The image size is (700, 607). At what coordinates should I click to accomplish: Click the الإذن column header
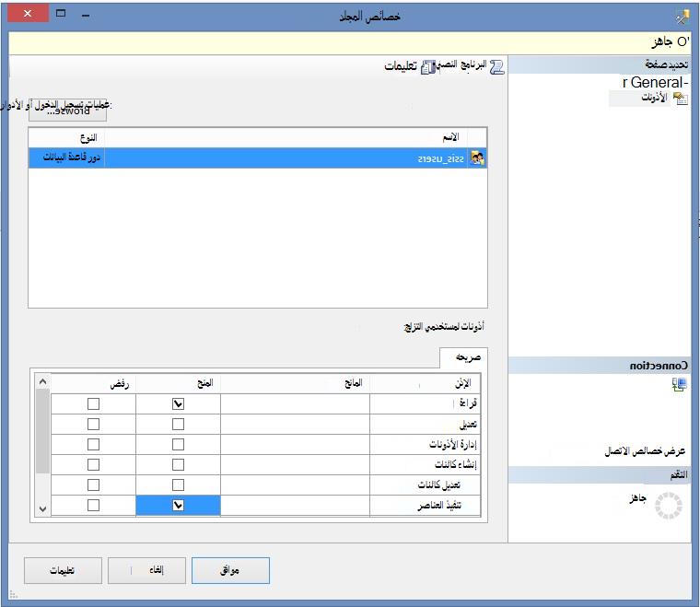pos(425,383)
